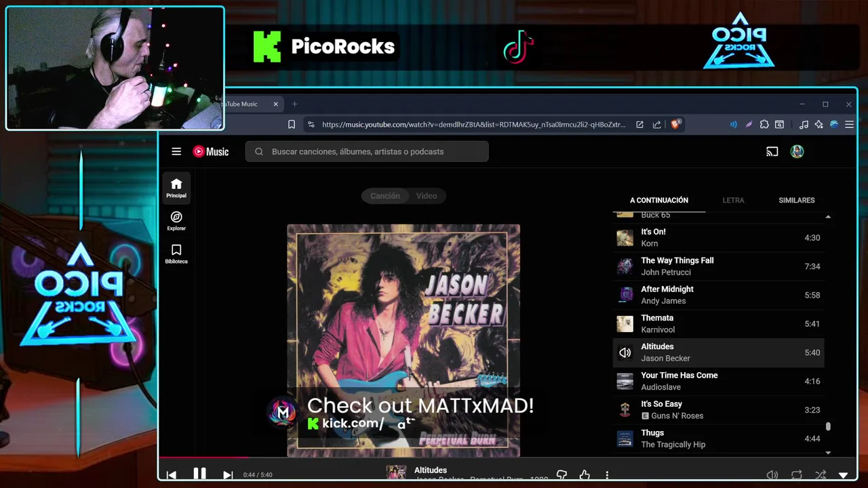Click the small album thumbnail in player bar
Viewport: 868px width, 488px height.
point(396,473)
